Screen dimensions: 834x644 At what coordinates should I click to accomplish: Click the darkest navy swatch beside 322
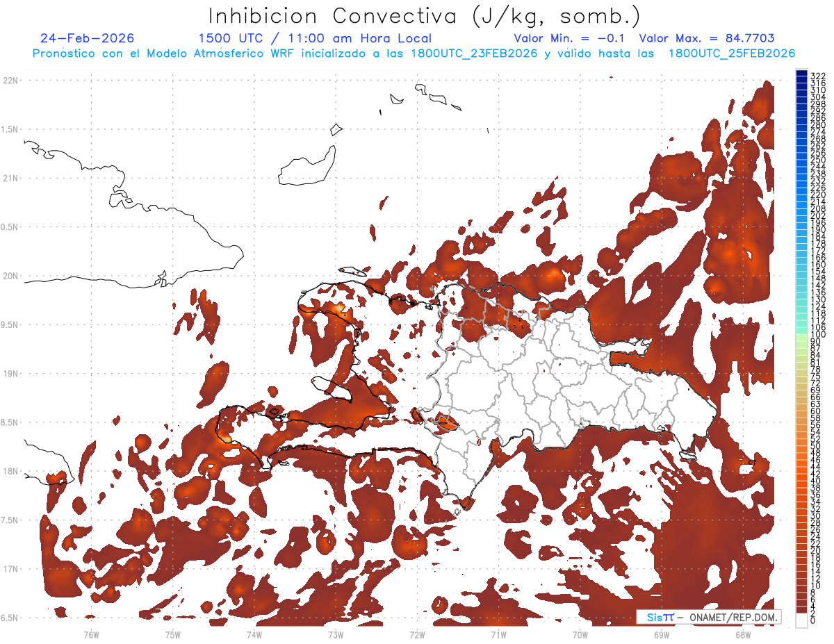tap(802, 74)
